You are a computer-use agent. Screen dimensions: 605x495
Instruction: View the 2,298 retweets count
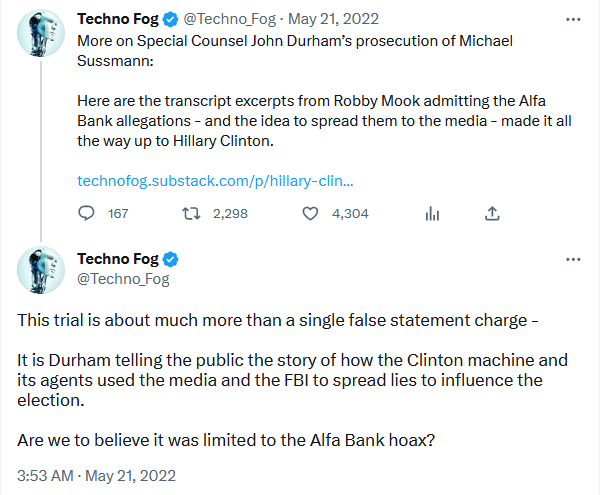tap(230, 213)
